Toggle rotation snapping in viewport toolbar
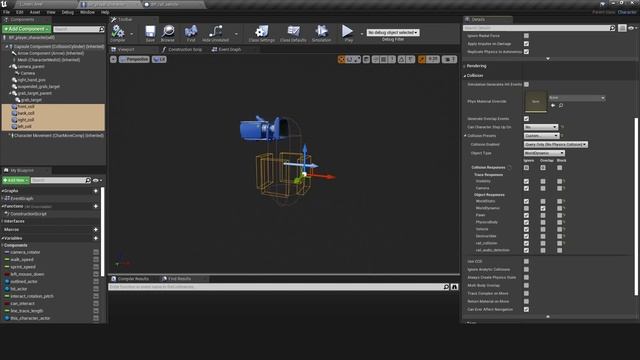Screen dimensions: 640x360 click(x=402, y=60)
